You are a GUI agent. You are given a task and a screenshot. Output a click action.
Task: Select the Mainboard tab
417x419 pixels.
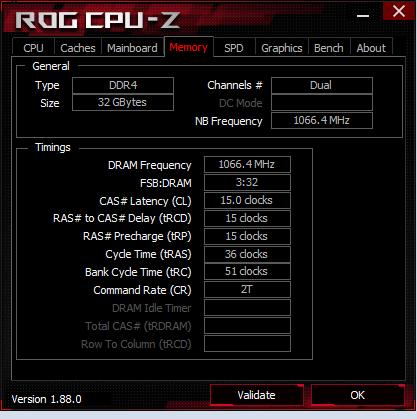[x=132, y=48]
